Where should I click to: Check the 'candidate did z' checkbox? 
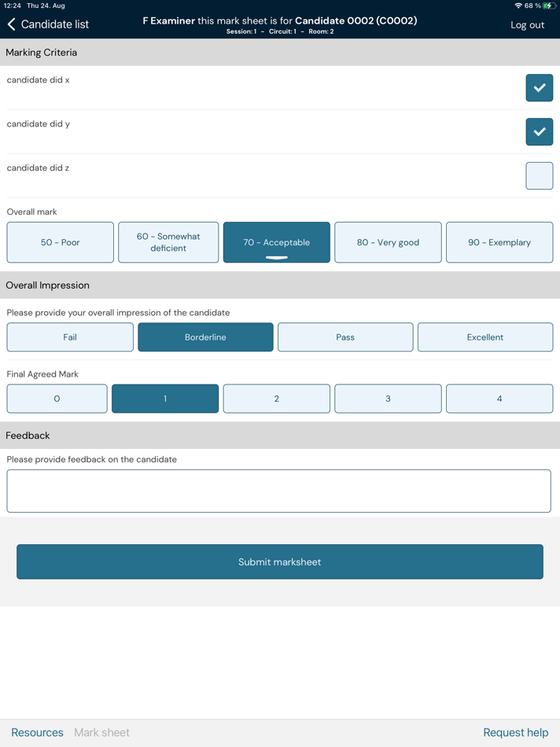[539, 176]
